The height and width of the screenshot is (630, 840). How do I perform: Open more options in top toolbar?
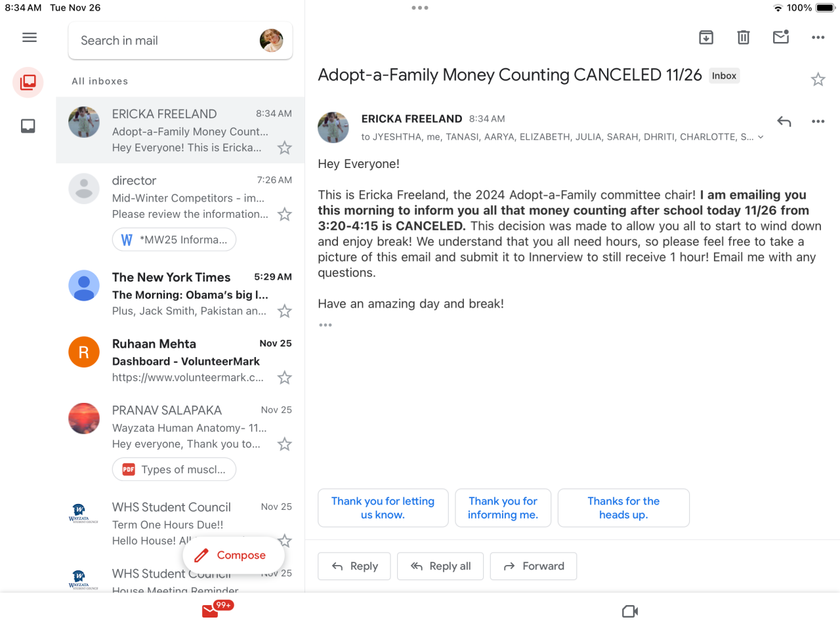(818, 37)
